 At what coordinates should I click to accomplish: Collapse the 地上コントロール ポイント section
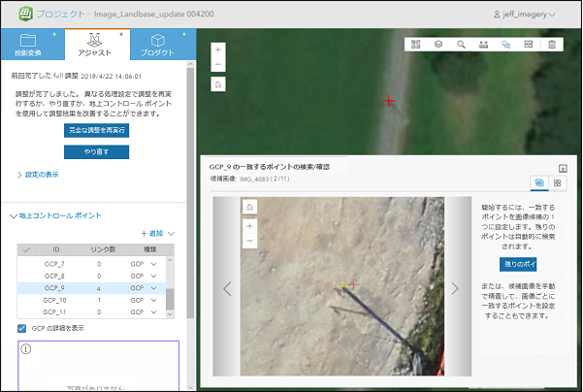click(55, 215)
